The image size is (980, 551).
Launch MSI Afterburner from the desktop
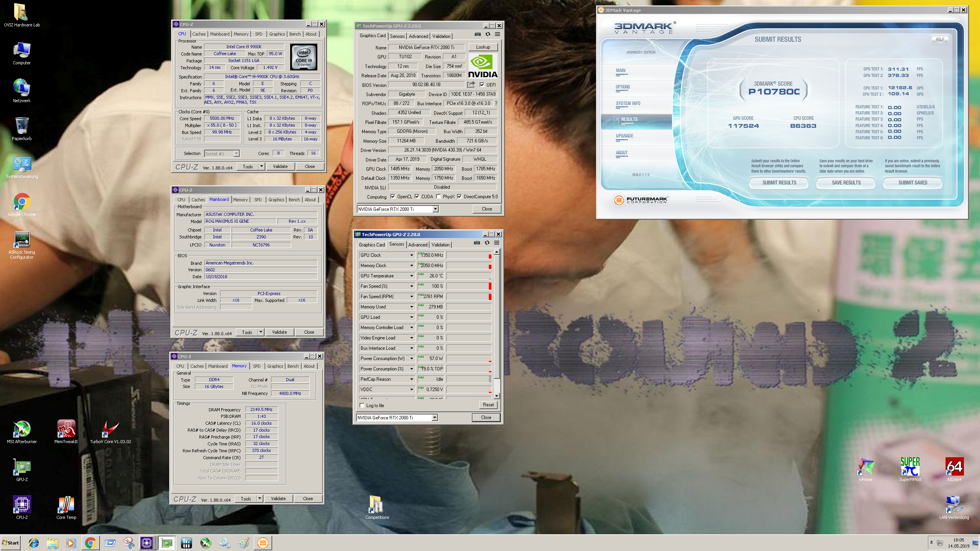point(22,432)
